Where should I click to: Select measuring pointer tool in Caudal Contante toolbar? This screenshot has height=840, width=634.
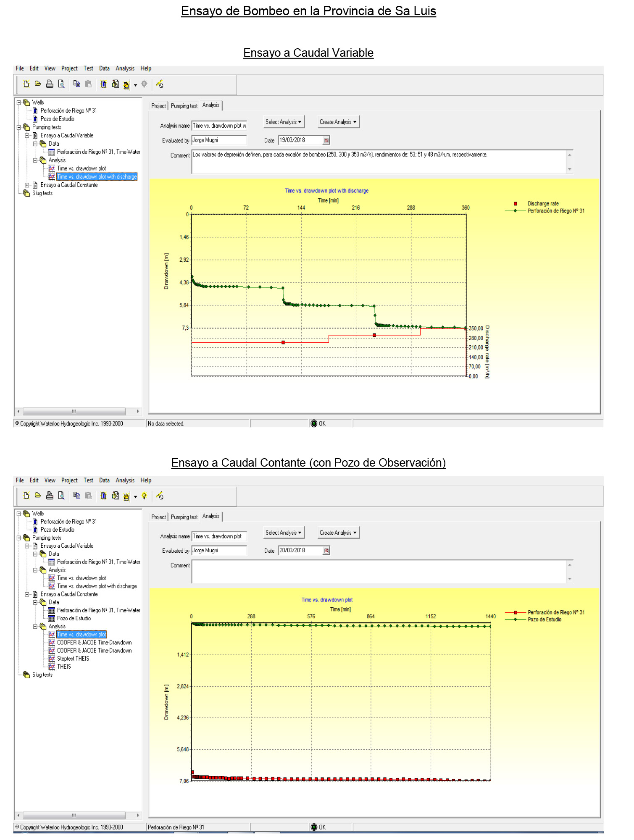(x=160, y=496)
